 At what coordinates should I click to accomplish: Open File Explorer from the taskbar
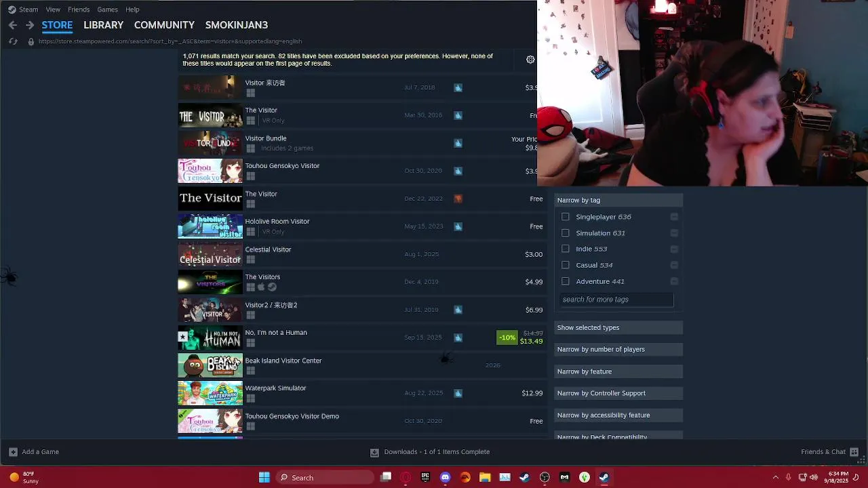pos(485,477)
